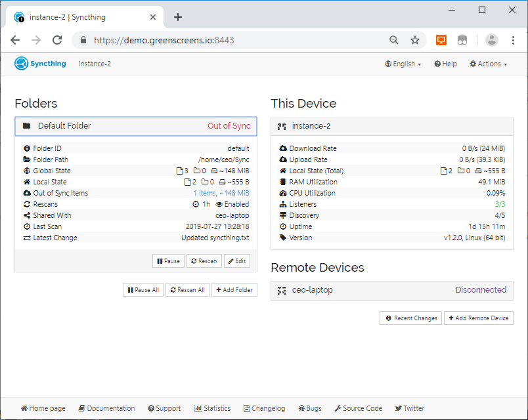The image size is (528, 420).
Task: Open a new browser tab
Action: click(x=178, y=17)
